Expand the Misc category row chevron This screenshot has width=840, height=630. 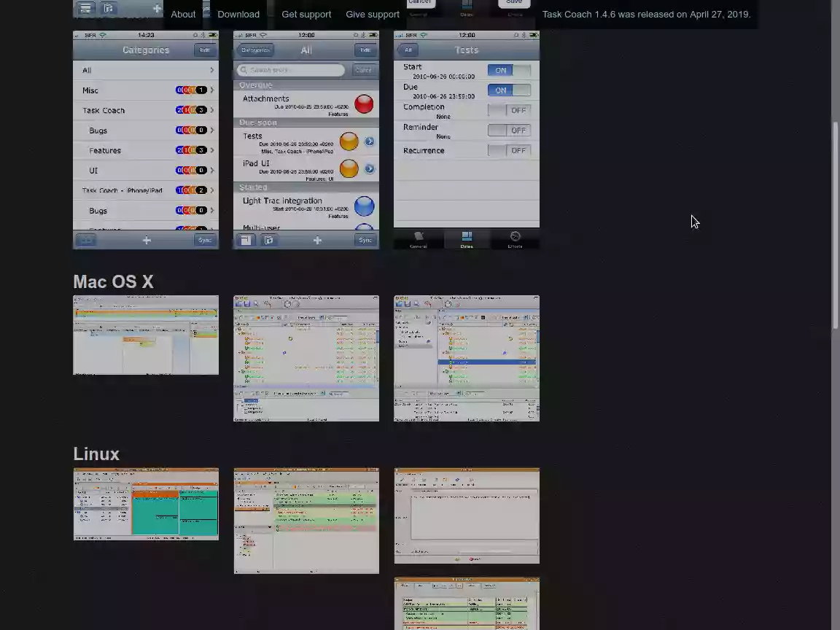[x=212, y=90]
